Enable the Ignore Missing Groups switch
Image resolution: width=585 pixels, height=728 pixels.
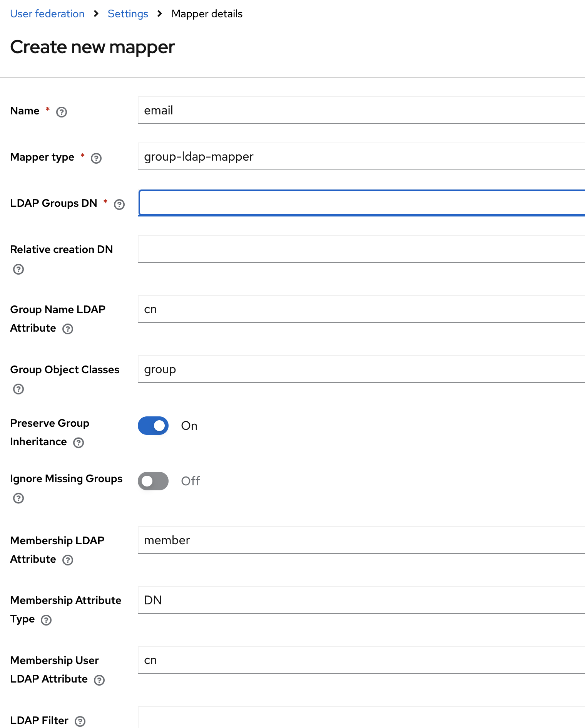(153, 481)
